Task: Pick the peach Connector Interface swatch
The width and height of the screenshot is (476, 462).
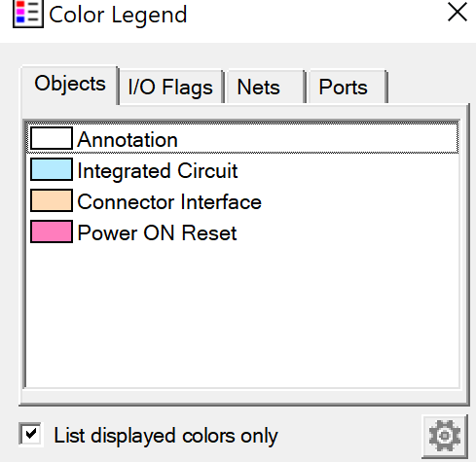Action: coord(52,200)
